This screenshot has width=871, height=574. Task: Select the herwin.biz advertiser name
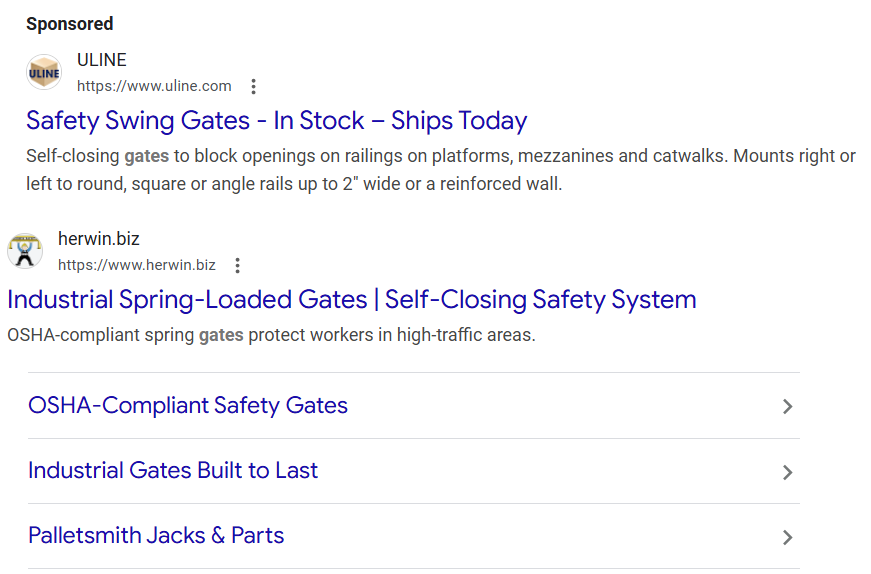point(98,239)
